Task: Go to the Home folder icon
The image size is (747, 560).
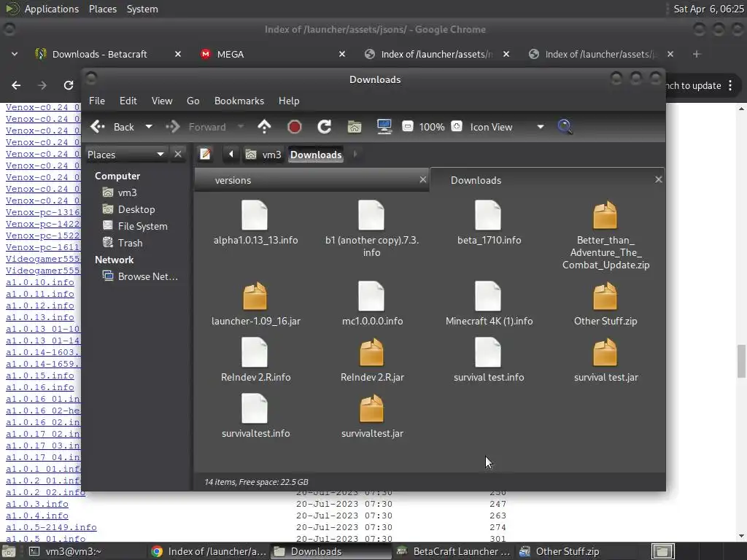Action: click(x=355, y=127)
